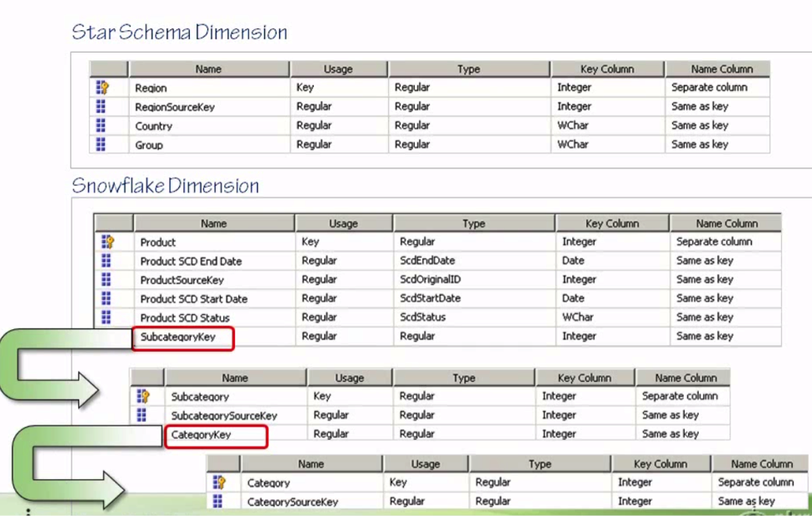
Task: Click the Key Column header in Subcategory table
Action: 585,377
